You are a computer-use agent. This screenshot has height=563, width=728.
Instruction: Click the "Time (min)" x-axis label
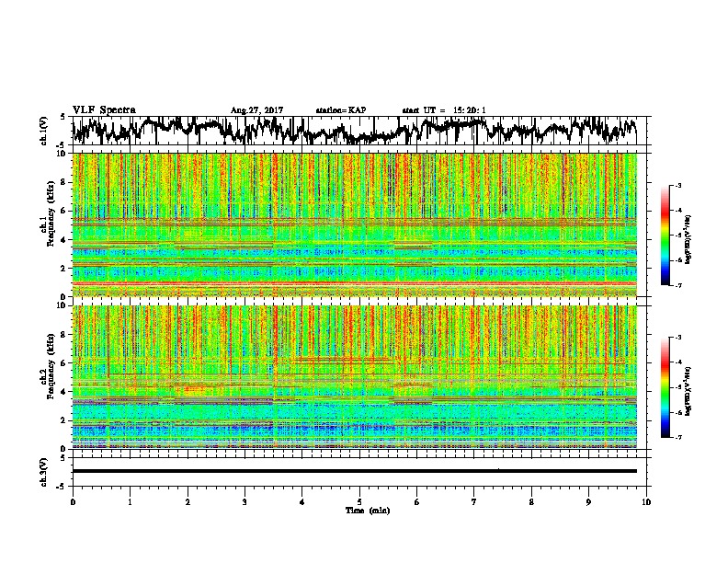click(368, 511)
